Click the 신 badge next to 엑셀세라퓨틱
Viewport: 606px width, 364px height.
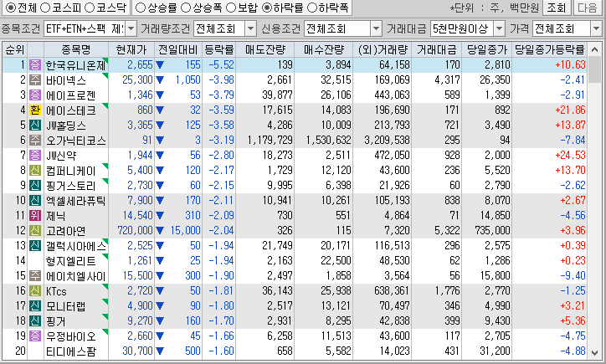click(x=35, y=201)
